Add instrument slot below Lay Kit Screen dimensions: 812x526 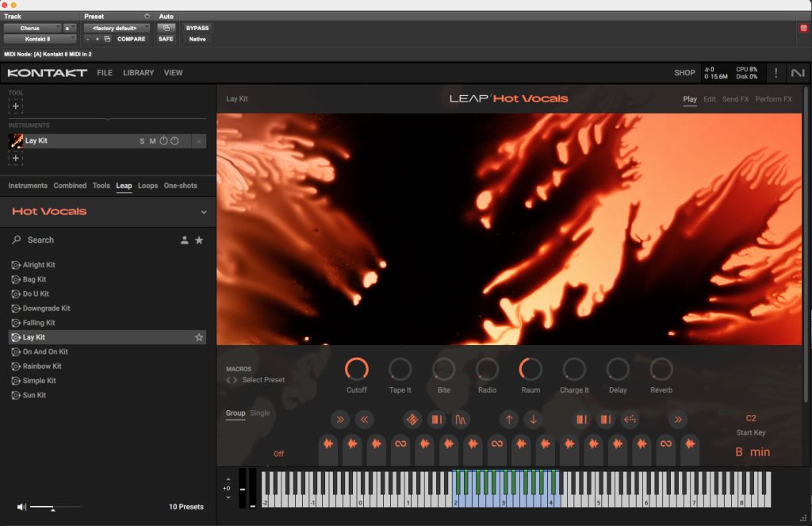pos(16,158)
